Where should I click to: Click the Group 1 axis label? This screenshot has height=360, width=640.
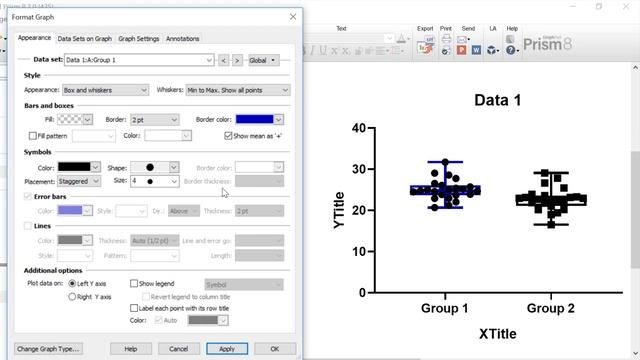coord(444,308)
